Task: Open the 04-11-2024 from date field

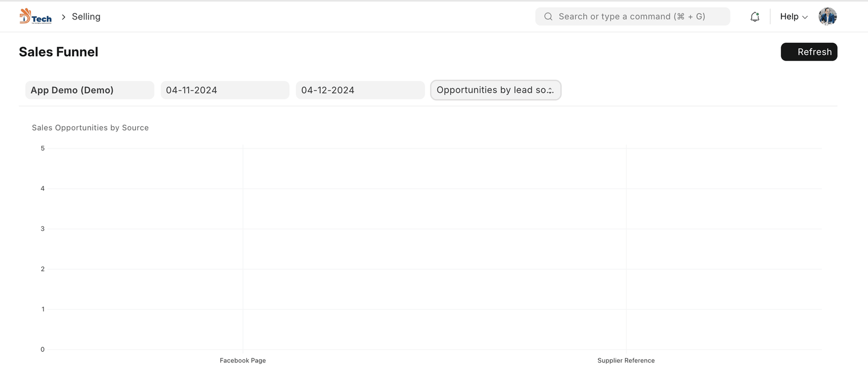Action: pos(225,90)
